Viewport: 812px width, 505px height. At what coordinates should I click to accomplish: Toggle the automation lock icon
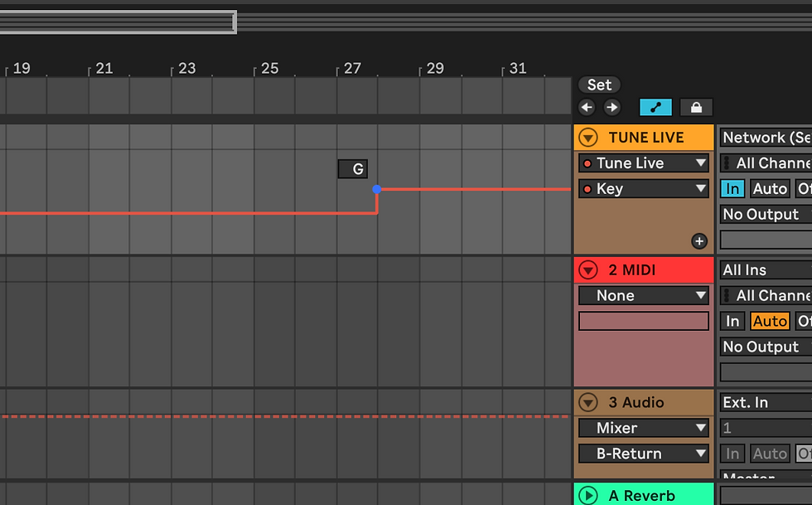(x=696, y=107)
